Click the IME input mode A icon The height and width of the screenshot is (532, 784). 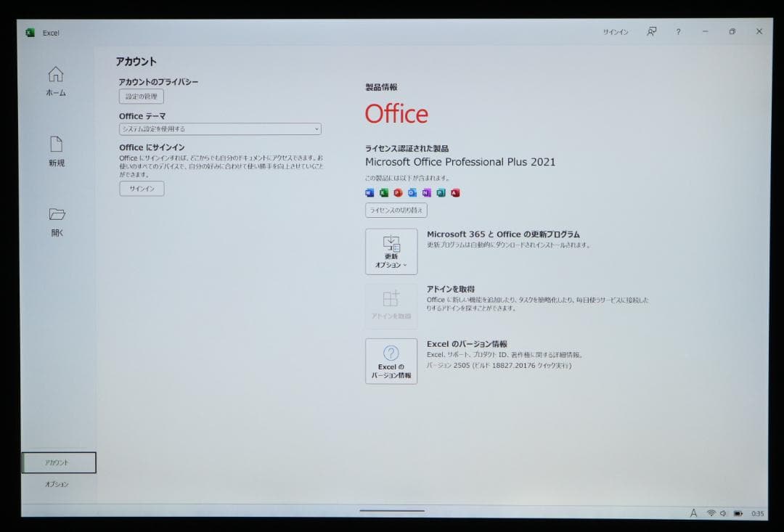(693, 513)
